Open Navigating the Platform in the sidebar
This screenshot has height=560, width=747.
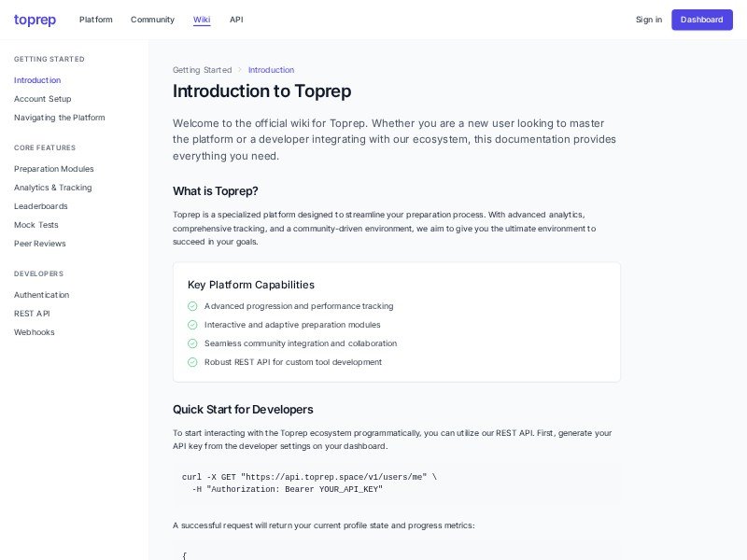coord(59,118)
